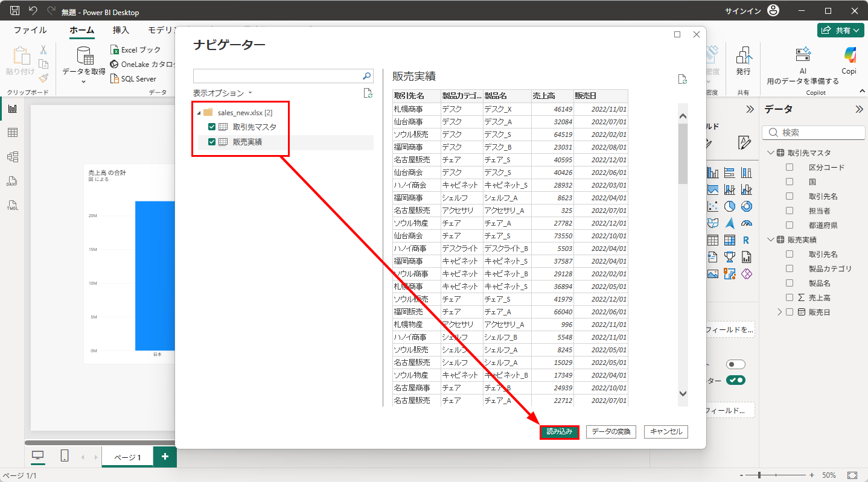The height and width of the screenshot is (482, 868).
Task: Select the Gauge visual
Action: pos(746,223)
